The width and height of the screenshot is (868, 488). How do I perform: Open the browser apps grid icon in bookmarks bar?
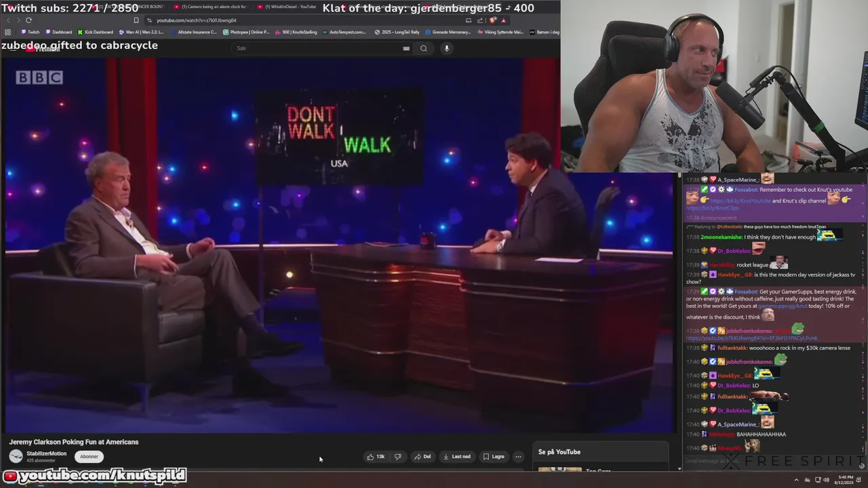pos(7,32)
